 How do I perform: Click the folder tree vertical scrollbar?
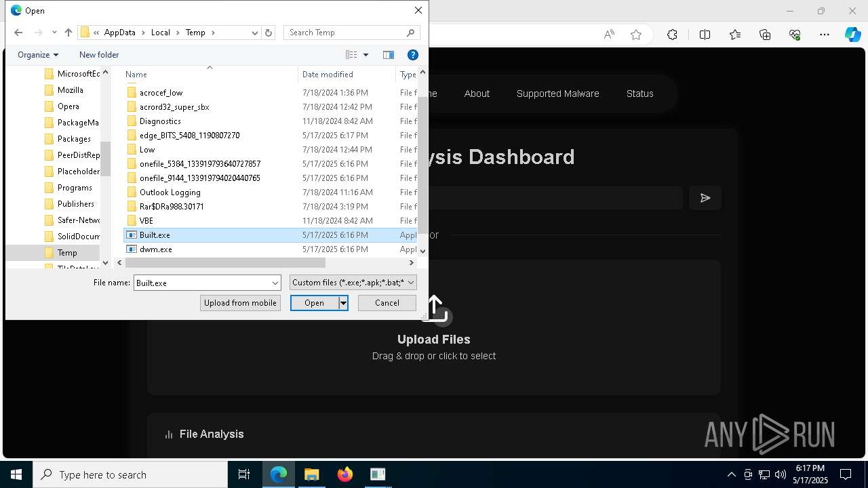[105, 159]
